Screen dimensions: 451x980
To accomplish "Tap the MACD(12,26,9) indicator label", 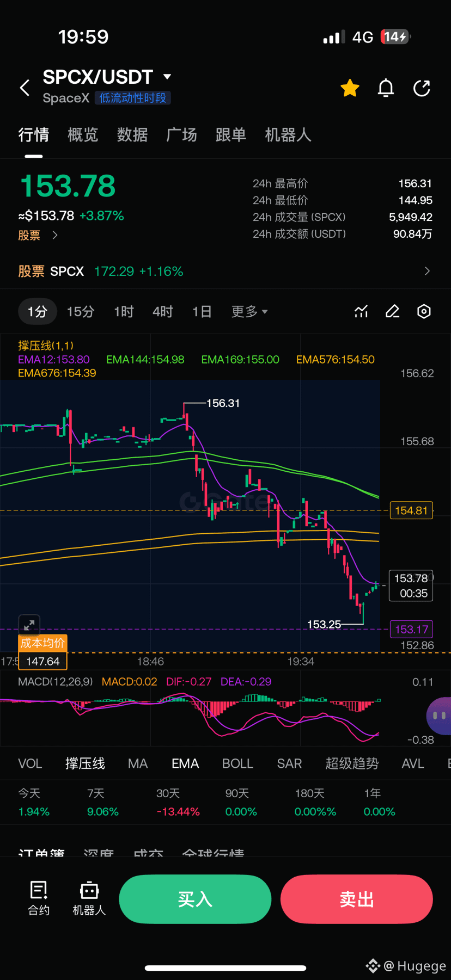I will [56, 682].
